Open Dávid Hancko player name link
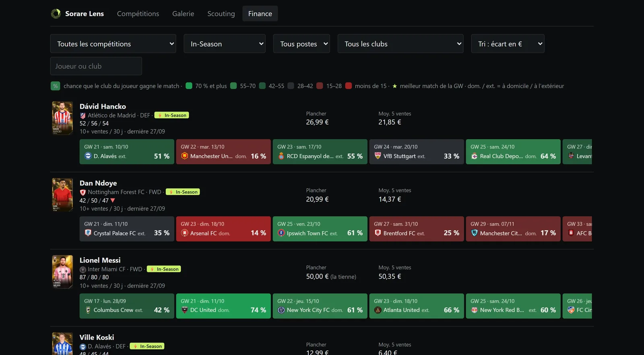The height and width of the screenshot is (355, 644). tap(103, 106)
